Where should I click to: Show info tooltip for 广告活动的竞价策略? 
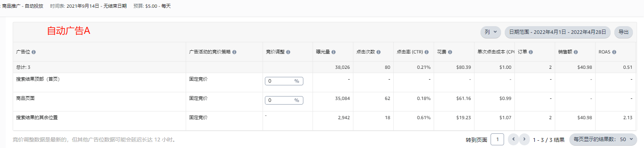[234, 52]
